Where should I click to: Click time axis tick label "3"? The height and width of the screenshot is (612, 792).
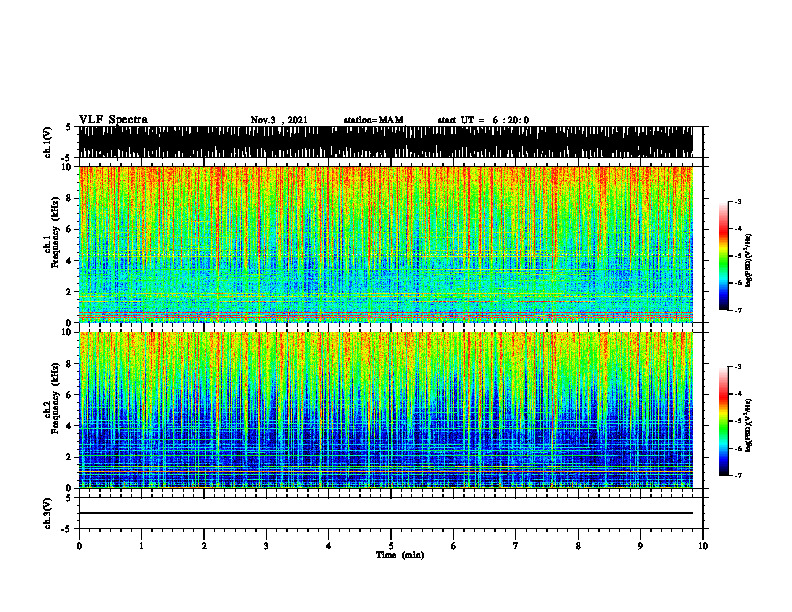coord(266,546)
